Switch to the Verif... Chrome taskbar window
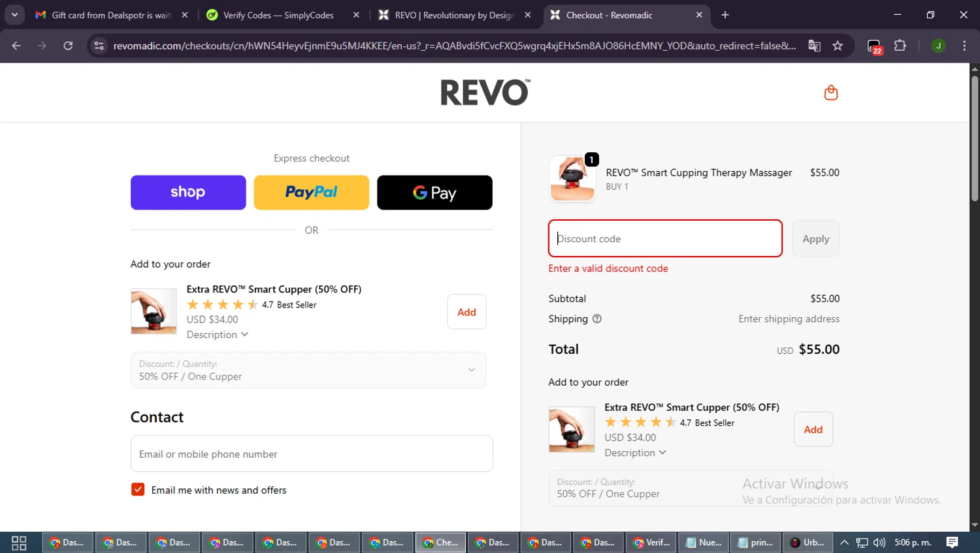The height and width of the screenshot is (553, 980). pos(651,543)
